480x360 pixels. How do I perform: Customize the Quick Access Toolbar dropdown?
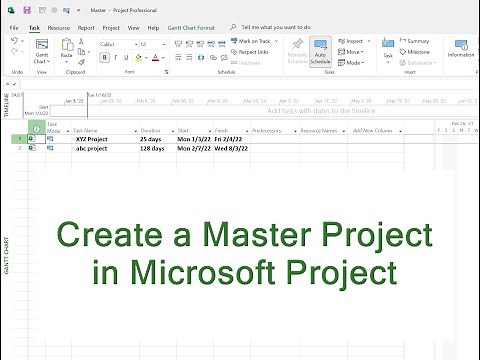78,10
